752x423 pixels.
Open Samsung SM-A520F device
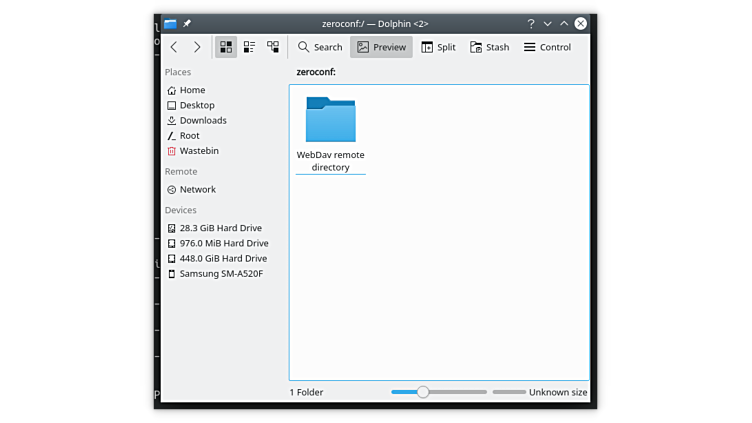220,274
